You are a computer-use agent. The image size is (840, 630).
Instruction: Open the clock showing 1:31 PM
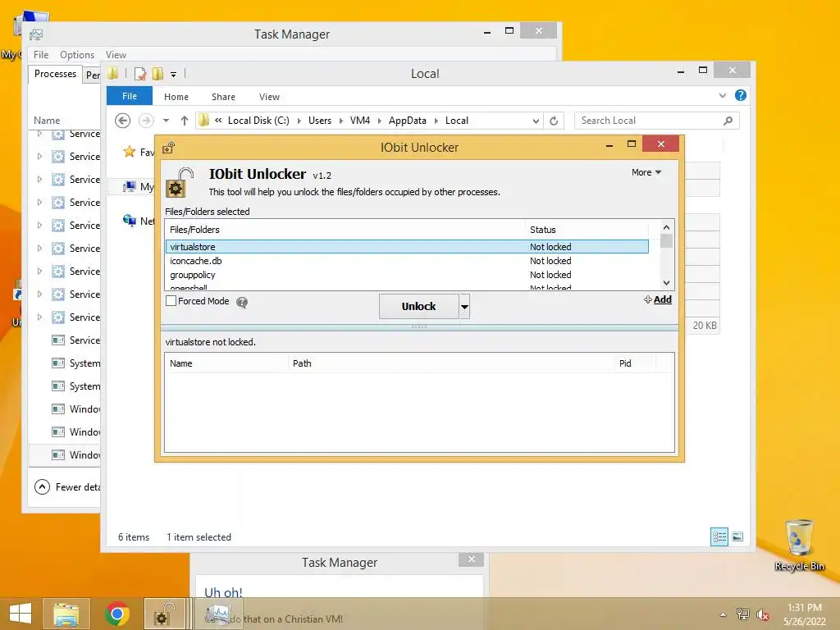805,614
